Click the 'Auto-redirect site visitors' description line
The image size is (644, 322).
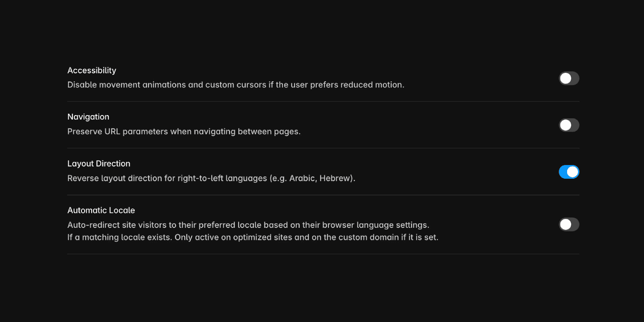coord(248,225)
